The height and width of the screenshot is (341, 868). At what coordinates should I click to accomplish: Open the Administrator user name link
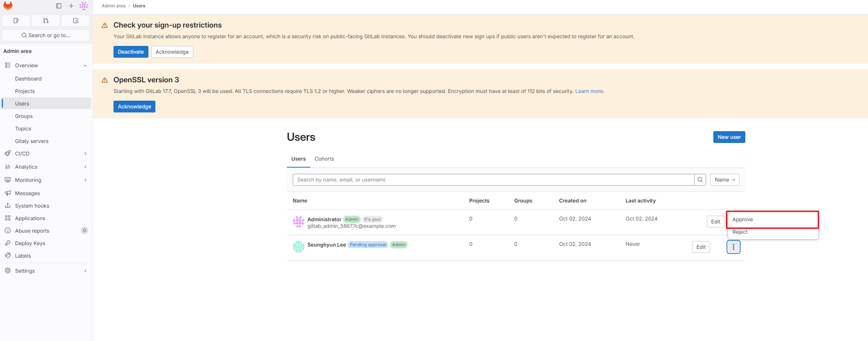(x=324, y=219)
